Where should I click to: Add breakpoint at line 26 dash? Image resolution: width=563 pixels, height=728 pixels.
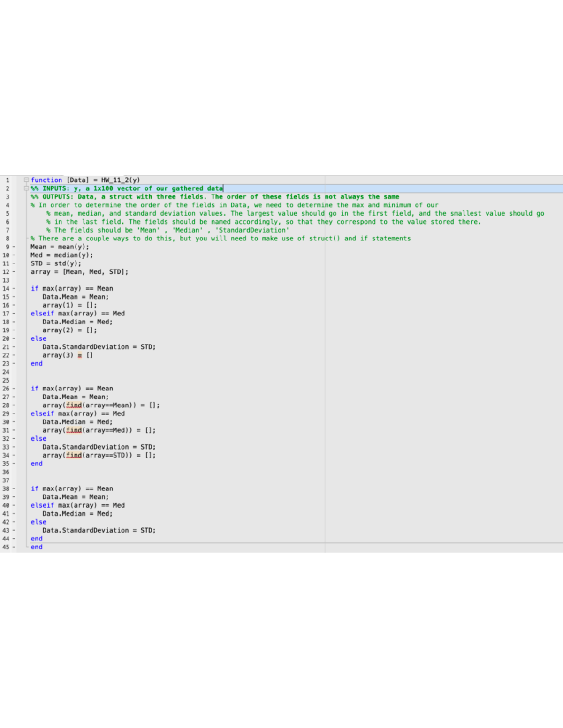[14, 389]
